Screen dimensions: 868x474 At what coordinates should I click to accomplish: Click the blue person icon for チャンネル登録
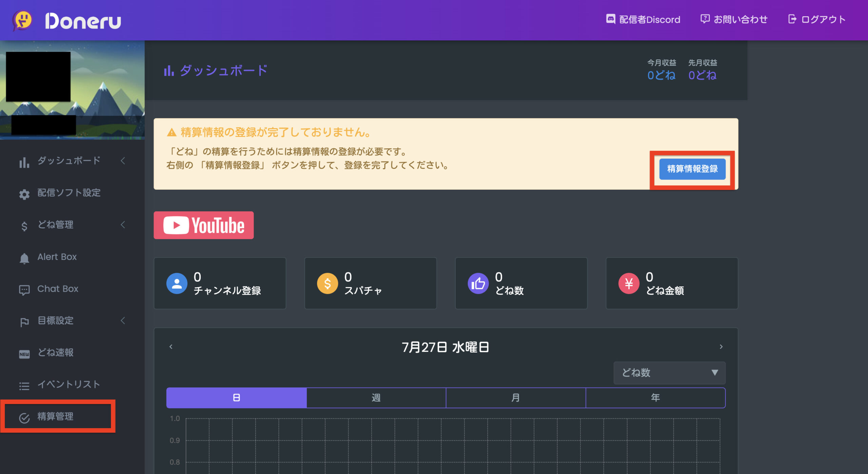[177, 283]
